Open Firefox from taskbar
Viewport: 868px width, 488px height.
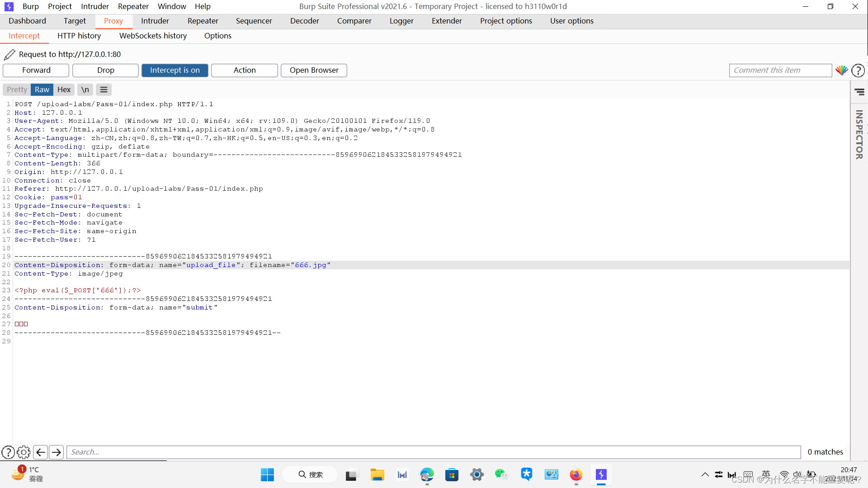coord(576,475)
